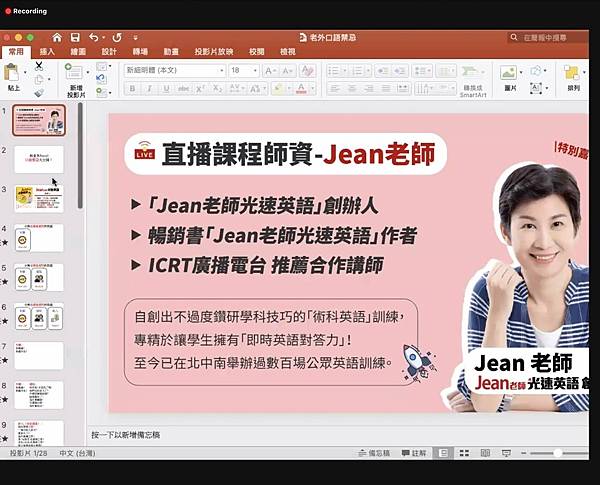600x485 pixels.
Task: Increase the list indent level
Action: coord(400,71)
